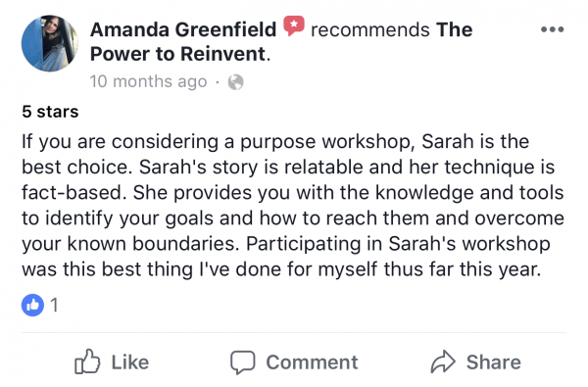Screen dimensions: 588x387
Task: Select the Comment action label
Action: point(312,363)
